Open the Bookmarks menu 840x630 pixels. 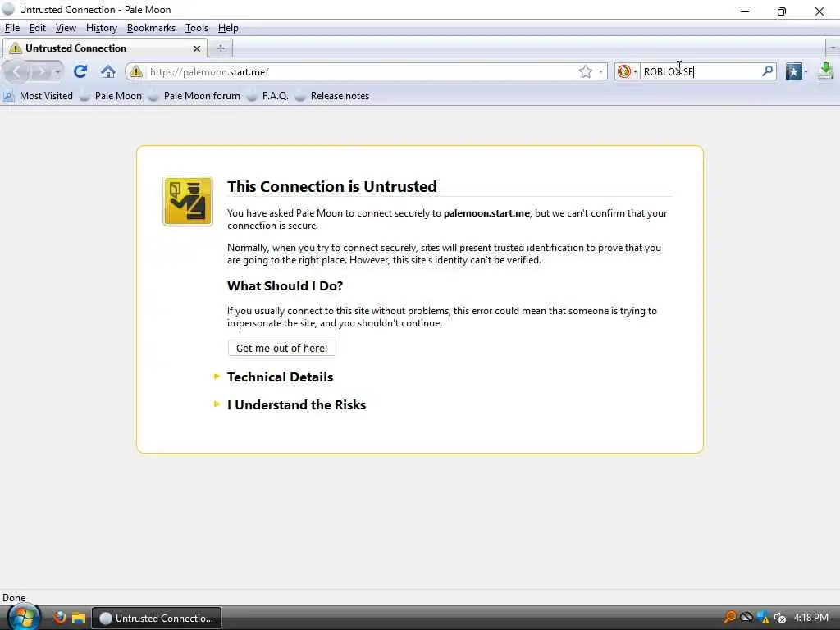[151, 28]
